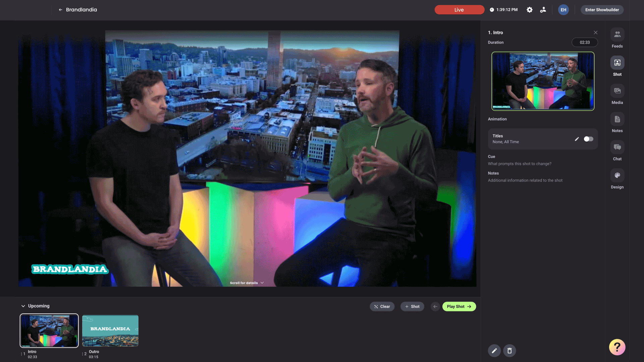
Task: Click the Brandlandia show title
Action: (x=82, y=10)
